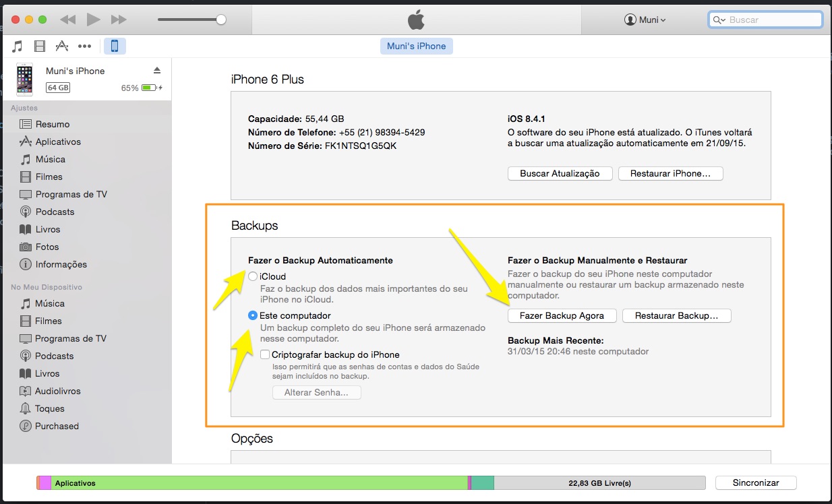Image resolution: width=832 pixels, height=504 pixels.
Task: Select the iPhone device icon in toolbar
Action: point(115,46)
